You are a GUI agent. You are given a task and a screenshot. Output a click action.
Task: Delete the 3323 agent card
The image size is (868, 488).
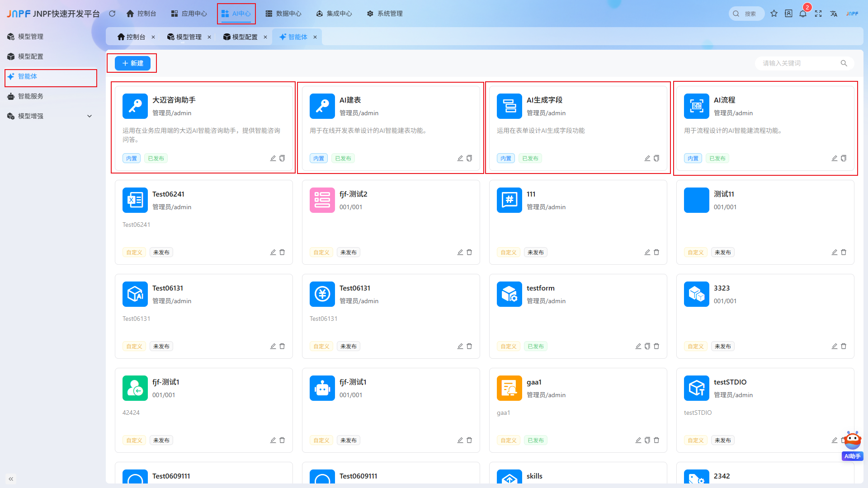pyautogui.click(x=844, y=346)
